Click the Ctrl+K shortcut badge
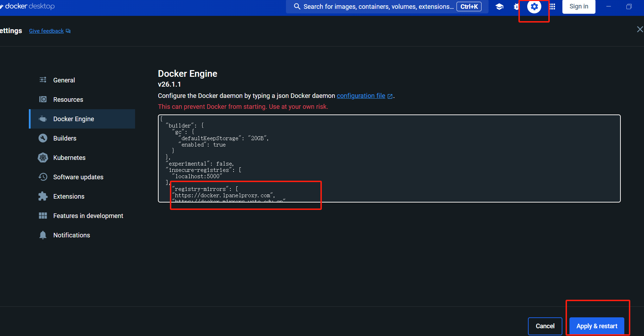The width and height of the screenshot is (644, 336). click(469, 7)
